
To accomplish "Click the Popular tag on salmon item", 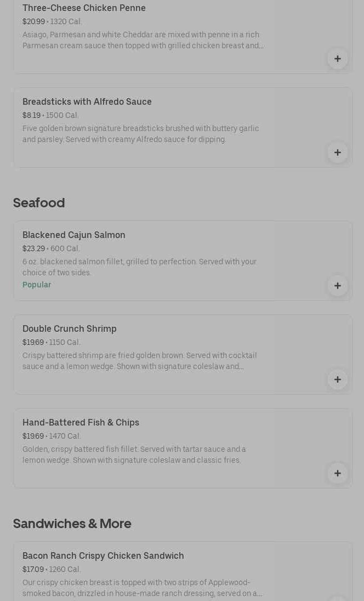I will pos(37,285).
